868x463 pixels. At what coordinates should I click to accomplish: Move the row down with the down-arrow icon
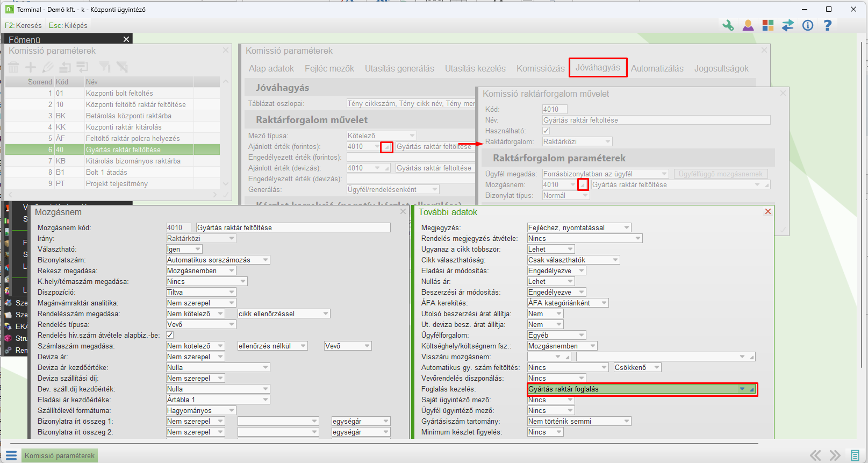82,67
